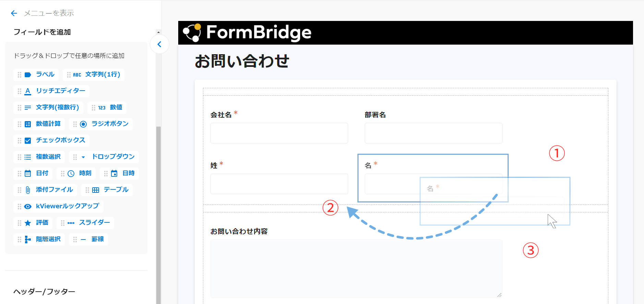Select the ラベル field tag icon
This screenshot has height=304, width=644.
click(x=28, y=75)
